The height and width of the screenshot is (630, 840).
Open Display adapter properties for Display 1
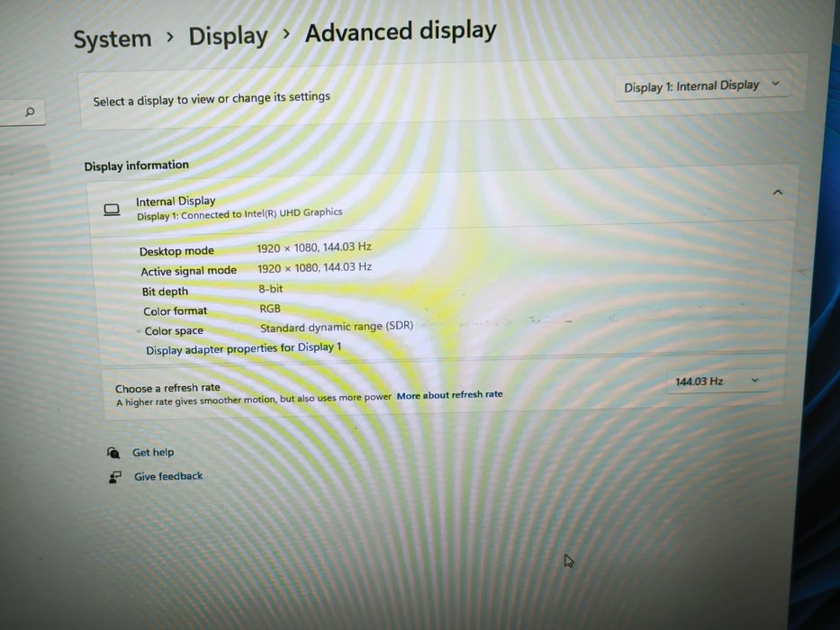click(244, 349)
